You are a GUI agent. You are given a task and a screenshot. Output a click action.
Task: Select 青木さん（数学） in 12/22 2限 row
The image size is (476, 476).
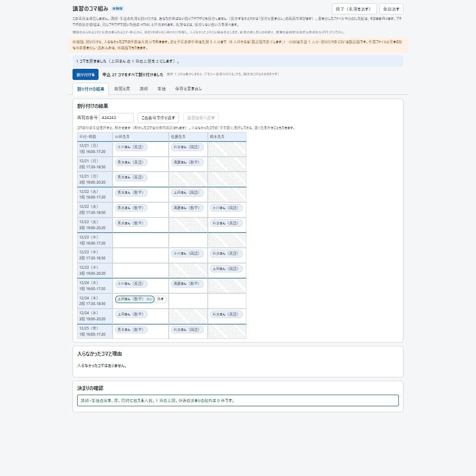[131, 208]
